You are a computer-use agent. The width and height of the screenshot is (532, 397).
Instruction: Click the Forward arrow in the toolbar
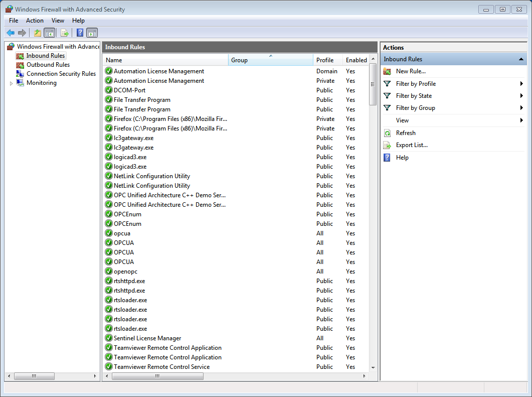tap(22, 33)
